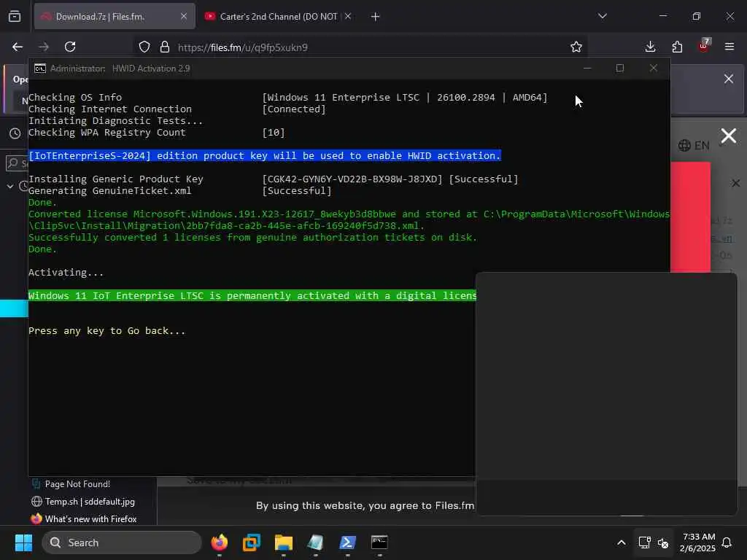The width and height of the screenshot is (747, 560).
Task: Click the sidebar search field
Action: coord(17,163)
